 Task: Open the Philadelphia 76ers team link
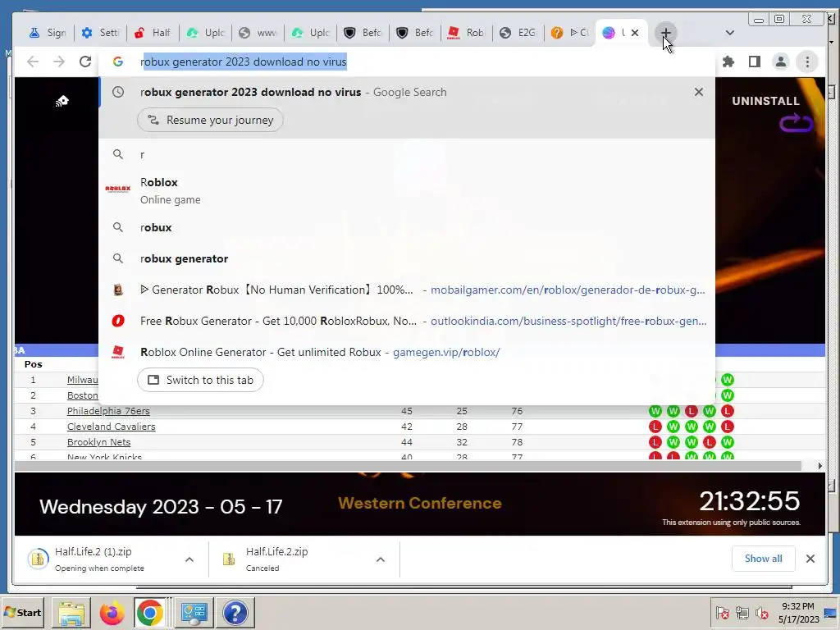108,411
